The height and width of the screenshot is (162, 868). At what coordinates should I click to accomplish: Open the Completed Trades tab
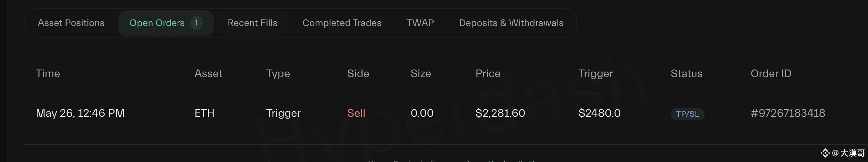(342, 23)
